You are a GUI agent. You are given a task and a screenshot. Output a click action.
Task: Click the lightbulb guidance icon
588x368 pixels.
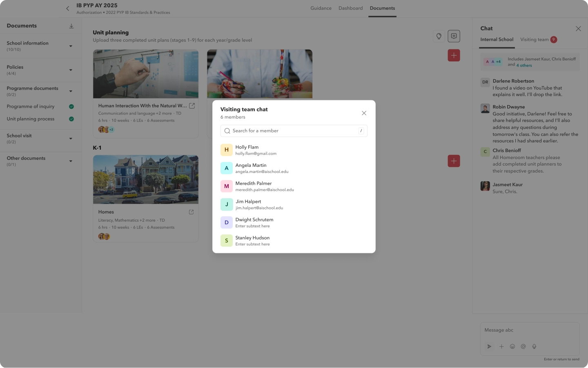[439, 36]
